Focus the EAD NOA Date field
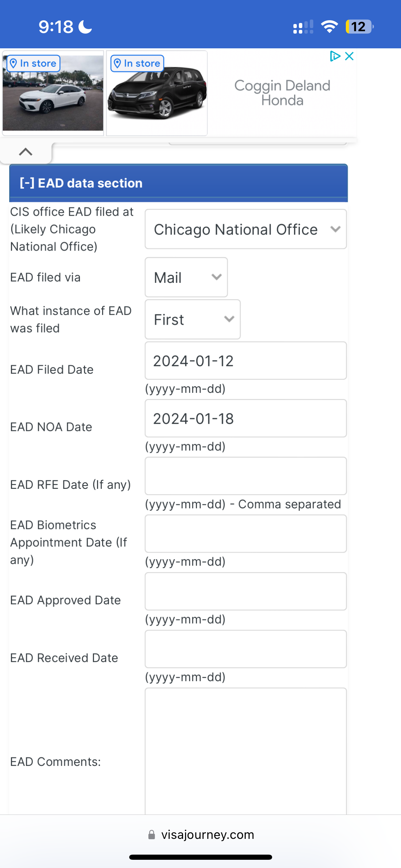This screenshot has height=868, width=401. pos(246,418)
